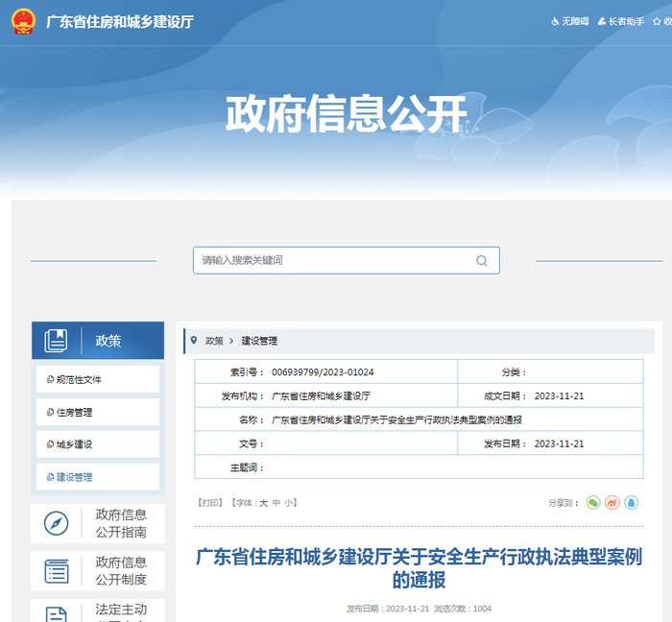Click the 政府信息公开 banner title
The width and height of the screenshot is (672, 622).
[x=347, y=113]
